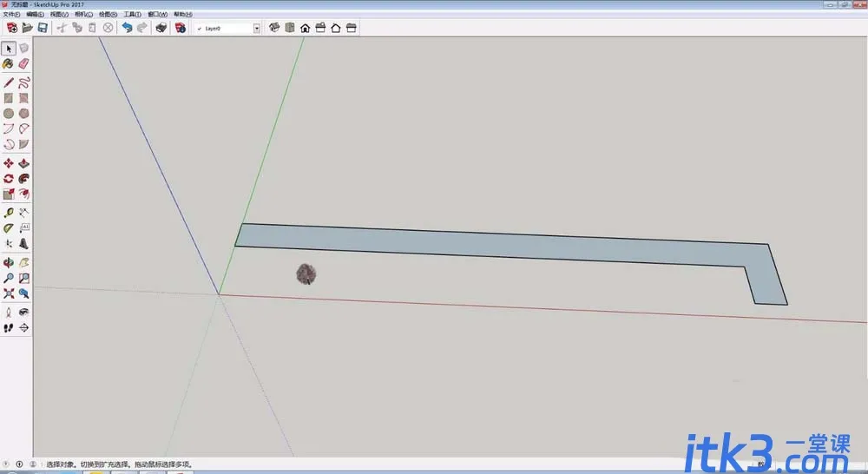Activate the Walk footprints tool
868x474 pixels.
click(9, 328)
